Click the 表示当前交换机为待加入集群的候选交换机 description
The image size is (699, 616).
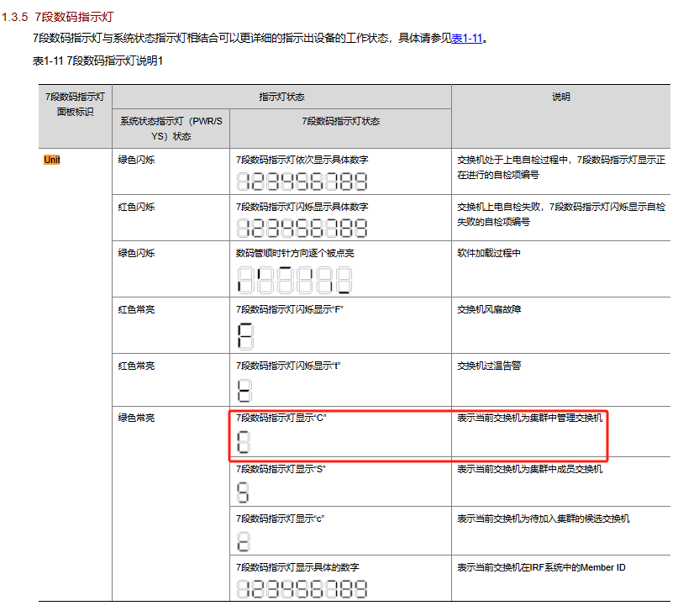pyautogui.click(x=543, y=519)
